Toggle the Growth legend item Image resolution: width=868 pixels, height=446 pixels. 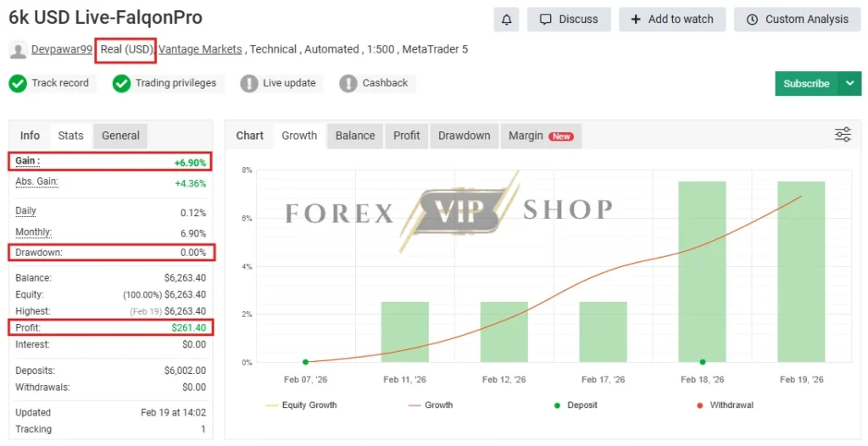(x=431, y=405)
